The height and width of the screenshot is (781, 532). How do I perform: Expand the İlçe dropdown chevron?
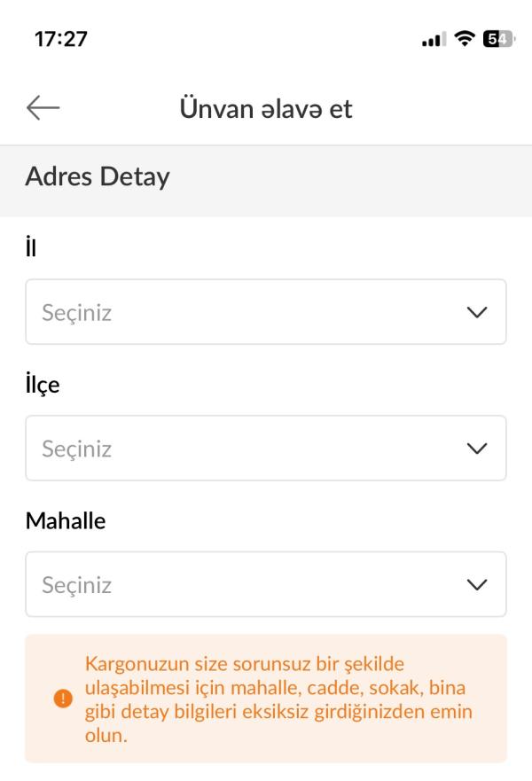(476, 449)
